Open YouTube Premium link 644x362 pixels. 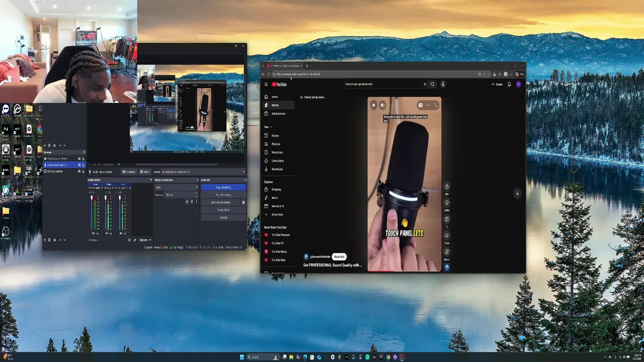click(x=278, y=235)
